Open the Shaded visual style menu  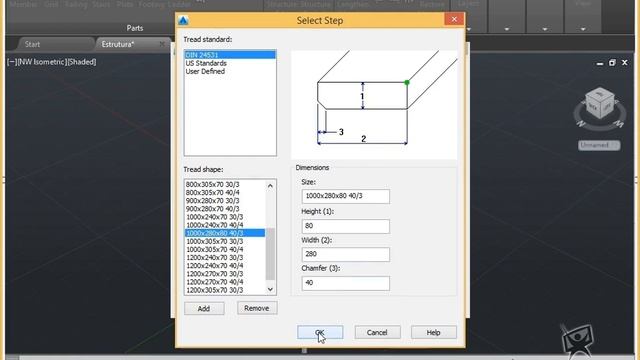82,62
